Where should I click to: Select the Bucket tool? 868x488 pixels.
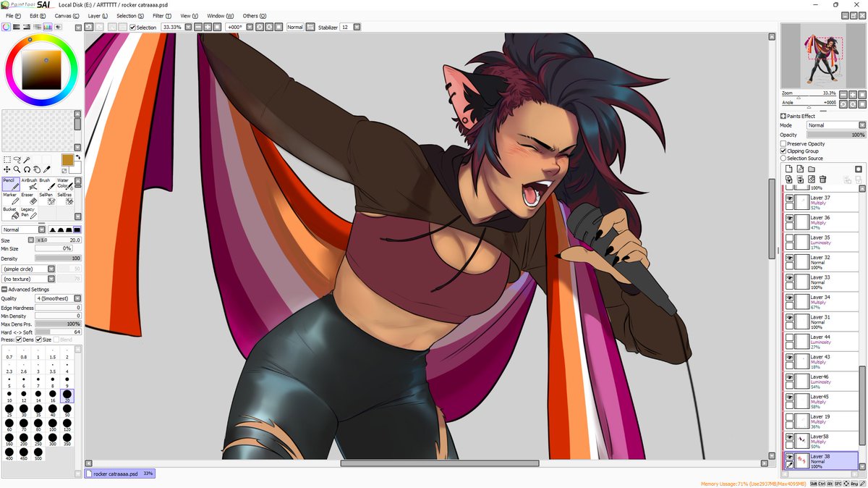click(x=11, y=213)
